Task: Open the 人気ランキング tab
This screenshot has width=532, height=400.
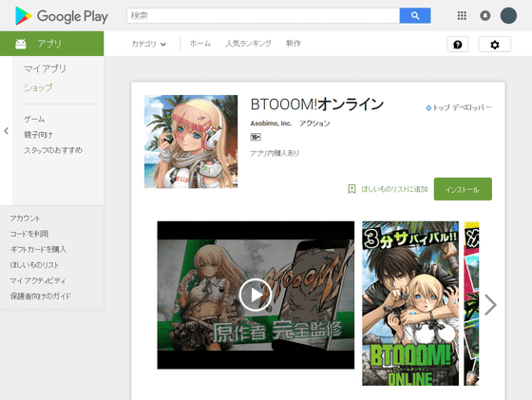Action: [x=249, y=44]
